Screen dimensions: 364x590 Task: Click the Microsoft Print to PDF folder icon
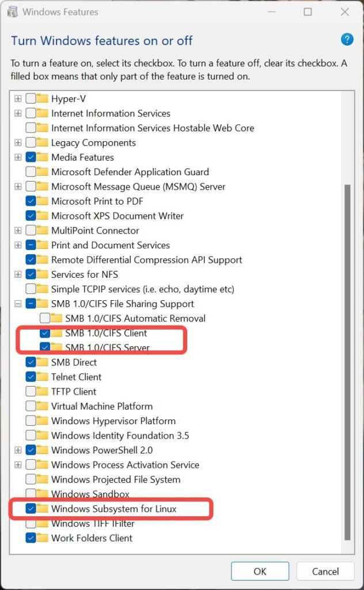pyautogui.click(x=43, y=201)
